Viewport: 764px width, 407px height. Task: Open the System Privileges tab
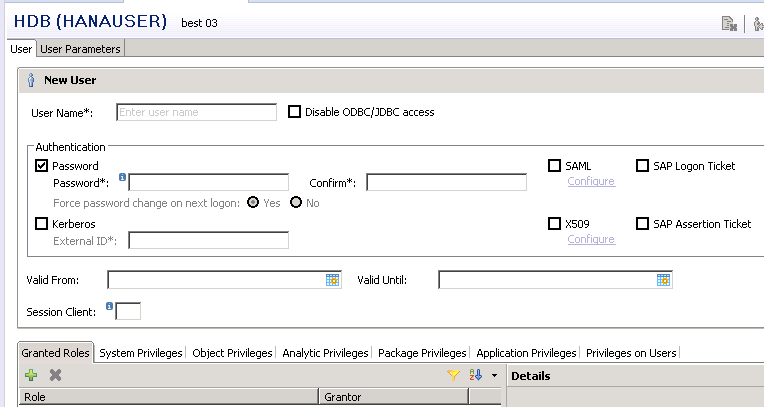tap(141, 353)
